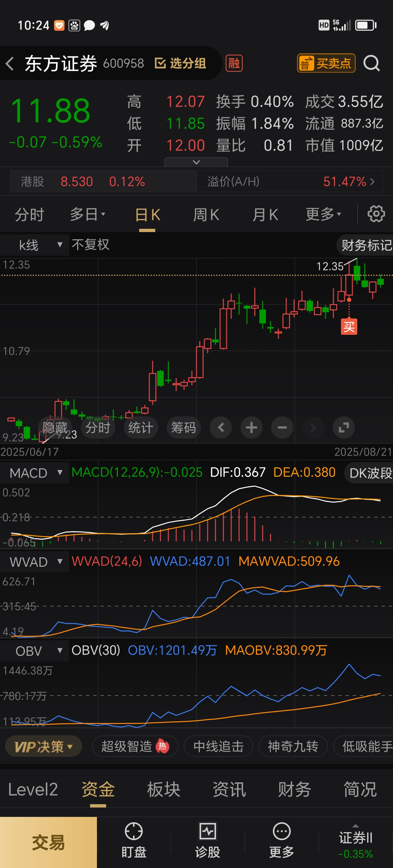
Task: Tap the 买 buy signal marker
Action: pyautogui.click(x=349, y=327)
